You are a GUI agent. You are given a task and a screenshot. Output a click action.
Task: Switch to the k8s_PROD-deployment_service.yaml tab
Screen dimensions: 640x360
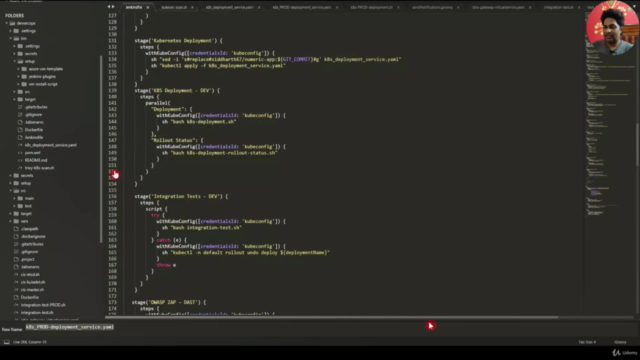pos(302,7)
